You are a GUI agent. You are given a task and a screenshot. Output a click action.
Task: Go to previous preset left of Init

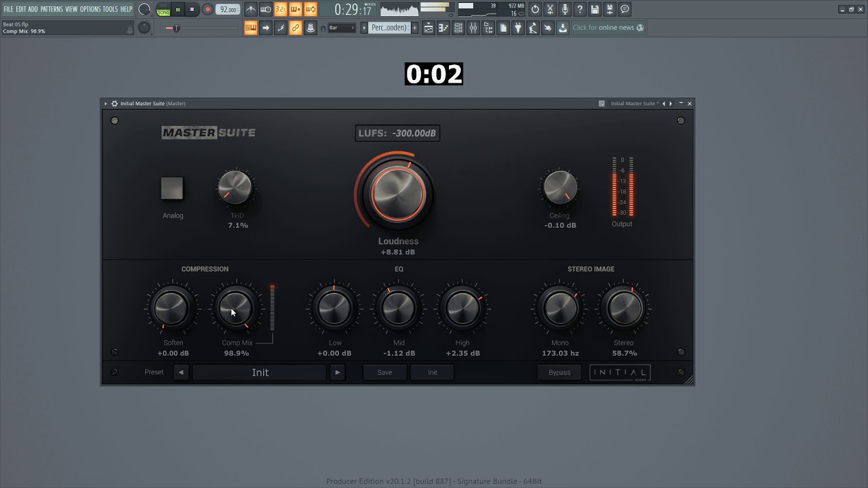point(181,372)
